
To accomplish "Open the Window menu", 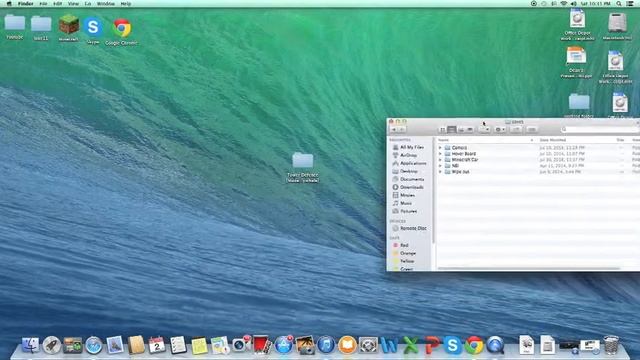I will 105,4.
